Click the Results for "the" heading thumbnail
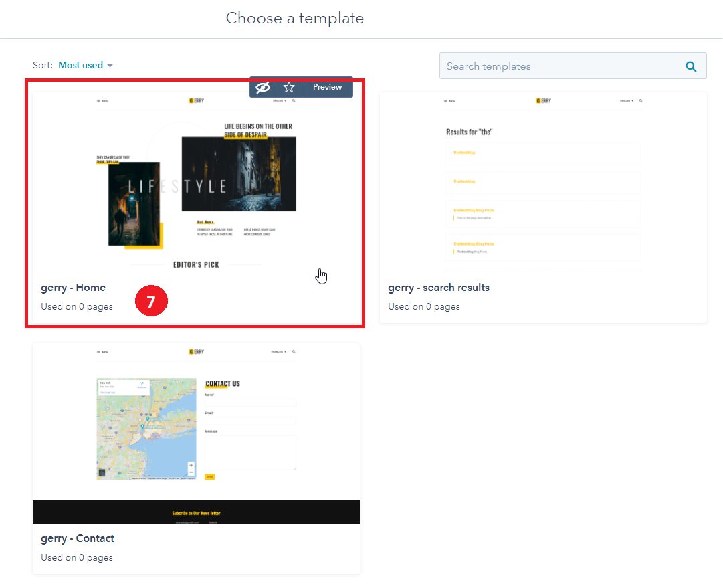Viewport: 723px width, 588px height. [x=469, y=132]
